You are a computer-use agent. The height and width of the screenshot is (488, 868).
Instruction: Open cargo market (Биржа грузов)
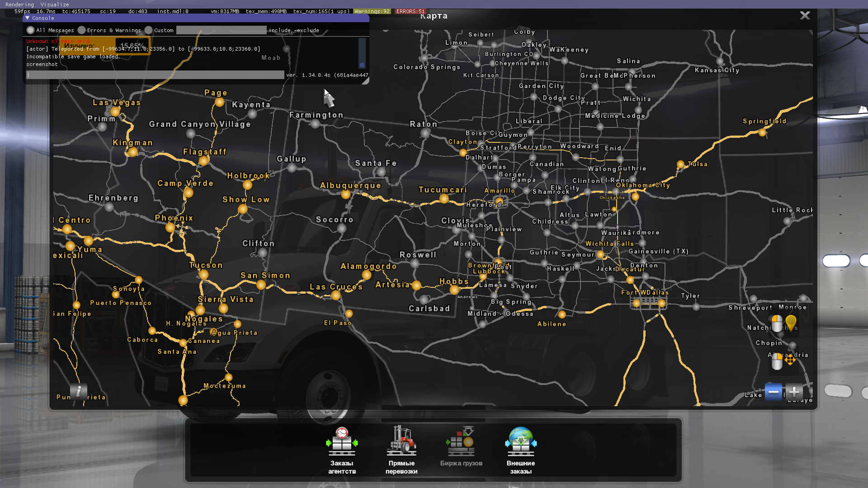[x=461, y=447]
